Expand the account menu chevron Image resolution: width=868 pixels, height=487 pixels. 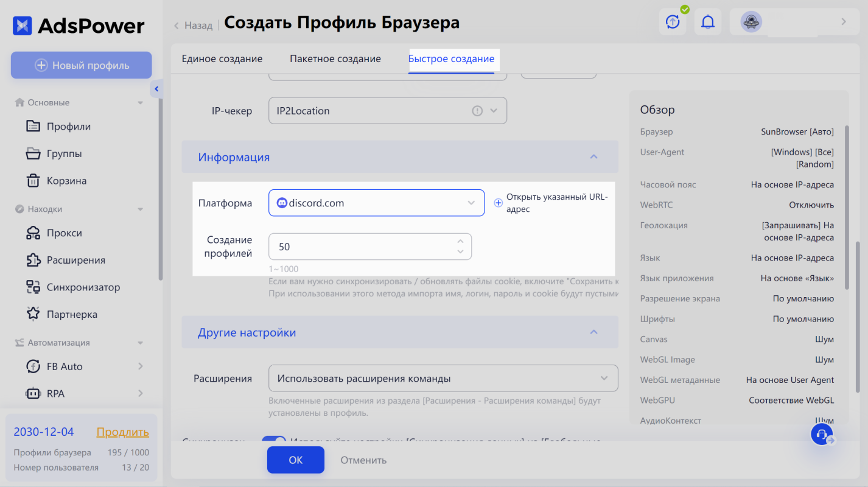click(x=844, y=22)
